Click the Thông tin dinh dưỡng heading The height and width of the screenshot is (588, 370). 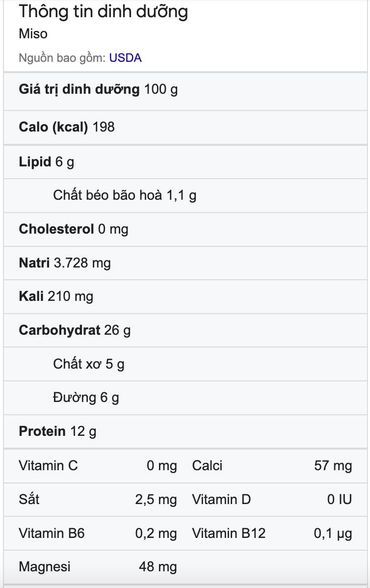(103, 12)
